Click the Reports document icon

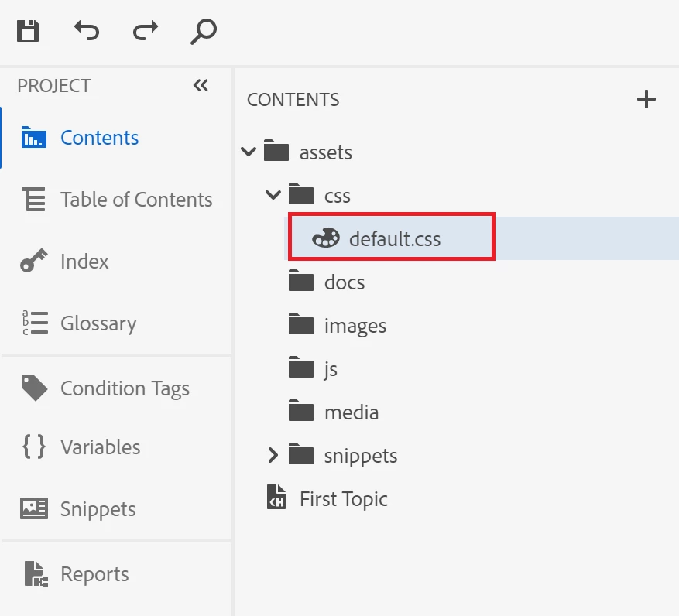point(36,574)
